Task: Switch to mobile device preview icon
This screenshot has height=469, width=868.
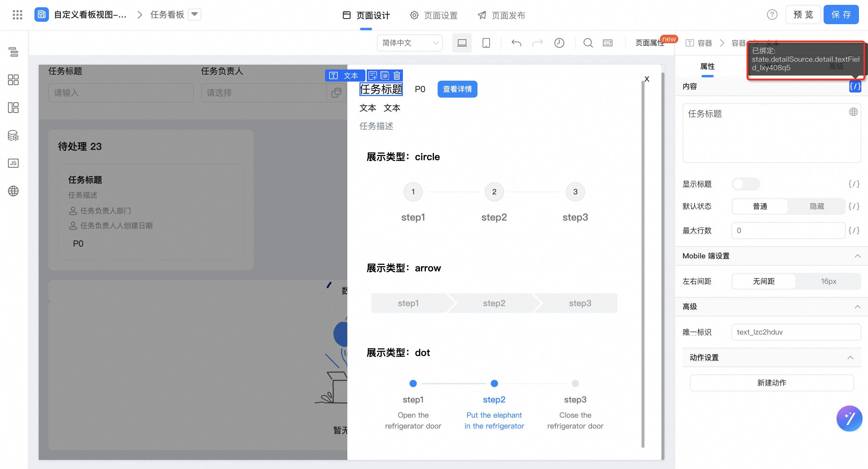Action: point(486,43)
